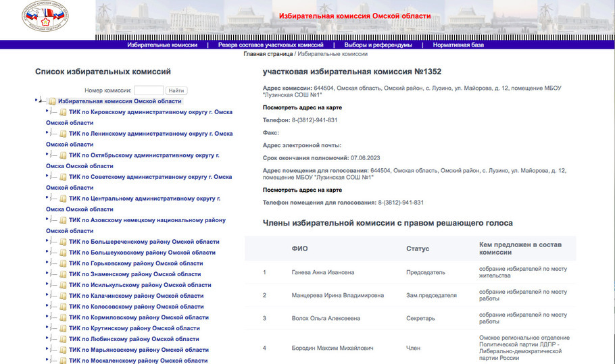Click root folder icon of Избирательная комиссия Омской области
The height and width of the screenshot is (364, 615).
[x=52, y=101]
